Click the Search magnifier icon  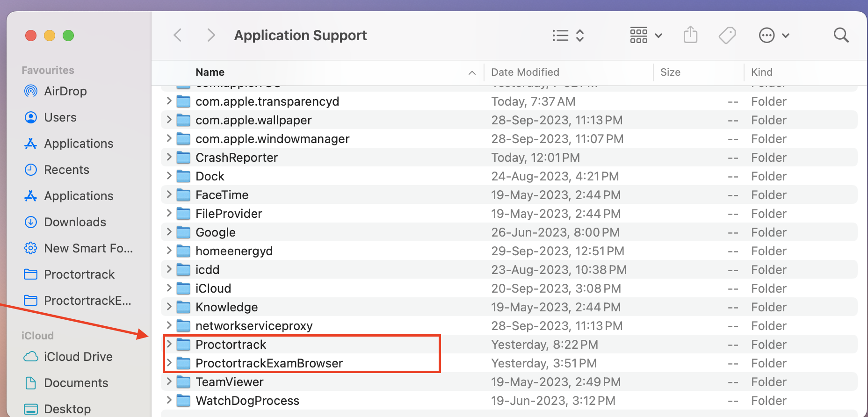tap(841, 35)
